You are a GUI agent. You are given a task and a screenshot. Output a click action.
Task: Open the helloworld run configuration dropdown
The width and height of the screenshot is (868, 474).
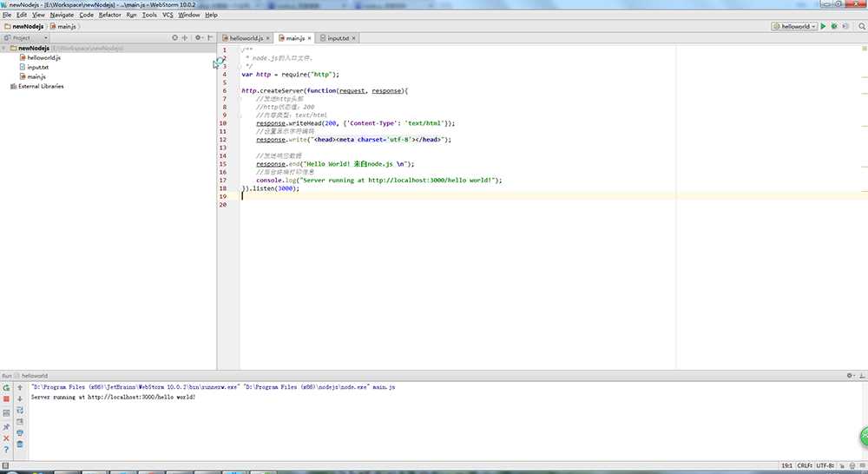794,26
